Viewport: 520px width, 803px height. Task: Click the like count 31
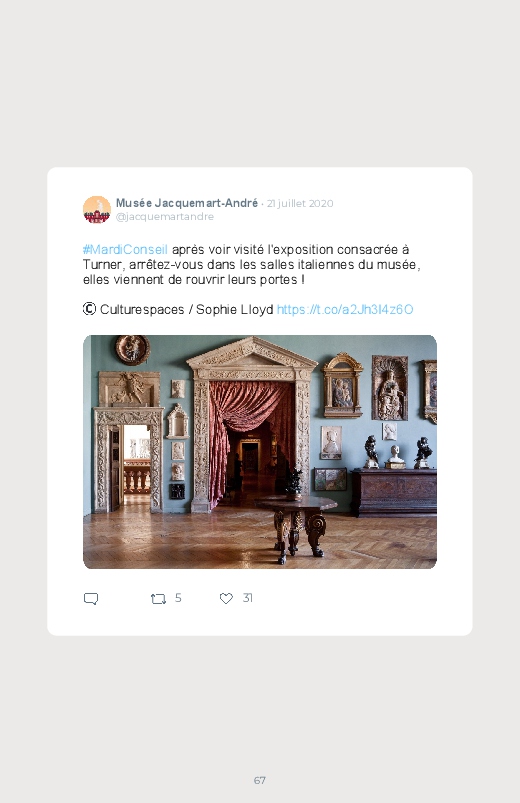(247, 598)
